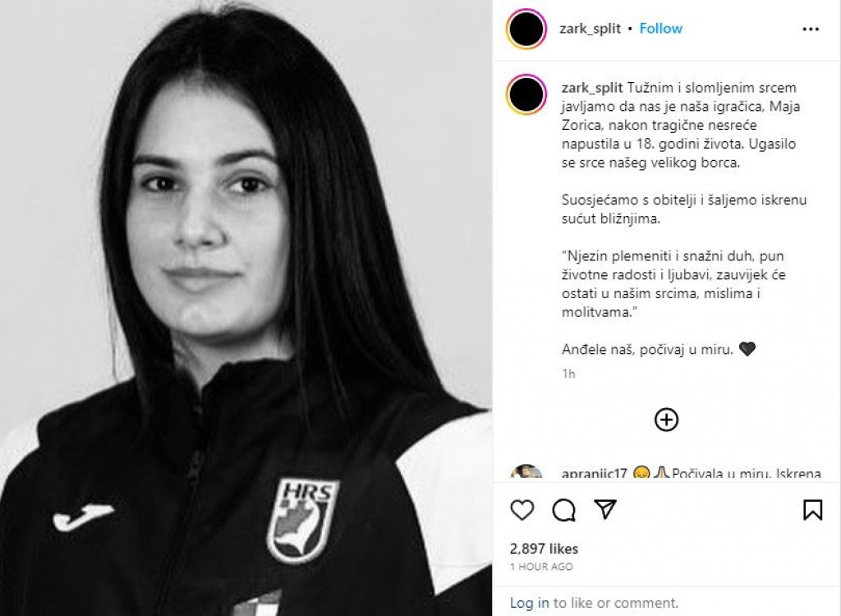
Task: Click the 1 HOUR AGO post timestamp
Action: [x=541, y=567]
